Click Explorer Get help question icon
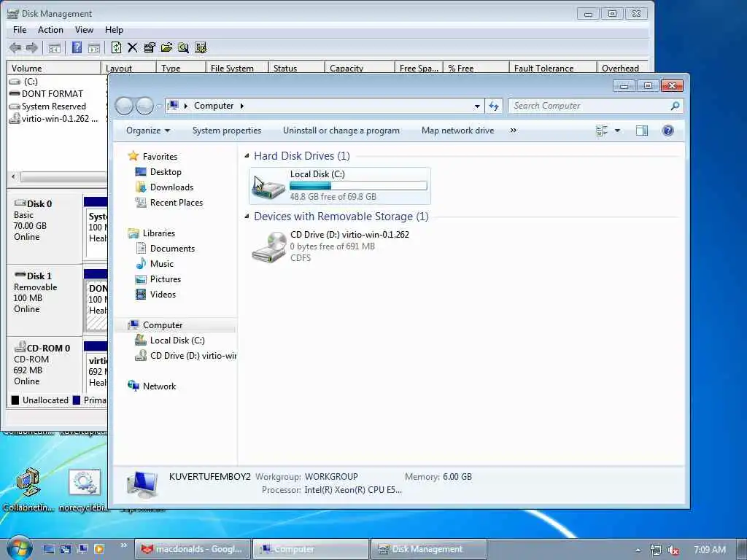Screen dimensions: 747x560 point(668,131)
